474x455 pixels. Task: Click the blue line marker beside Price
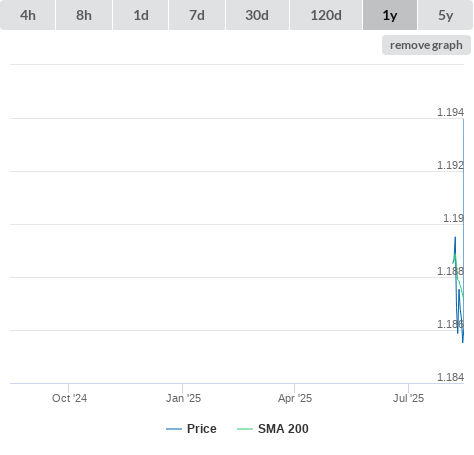(x=174, y=429)
